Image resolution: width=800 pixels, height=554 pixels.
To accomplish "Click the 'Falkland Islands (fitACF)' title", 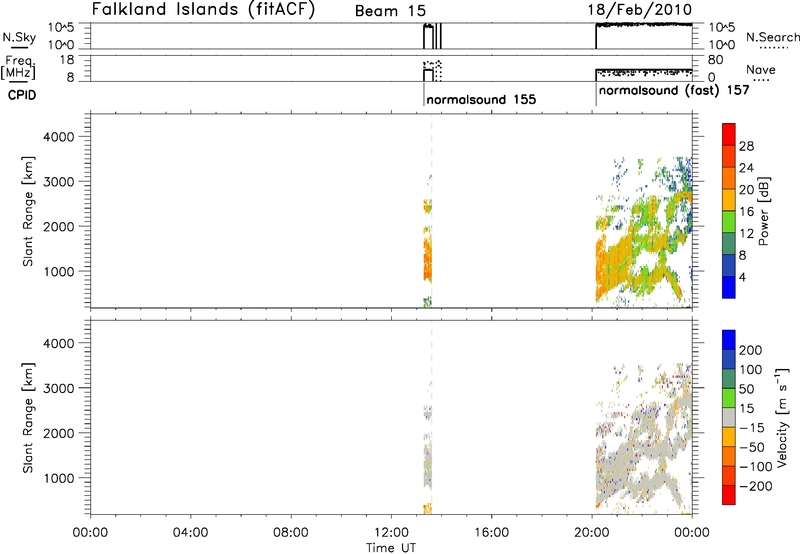I will pyautogui.click(x=203, y=10).
